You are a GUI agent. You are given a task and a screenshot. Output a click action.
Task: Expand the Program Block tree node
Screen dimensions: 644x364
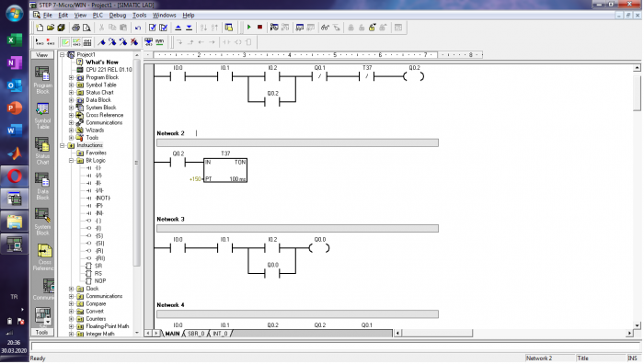(x=71, y=77)
